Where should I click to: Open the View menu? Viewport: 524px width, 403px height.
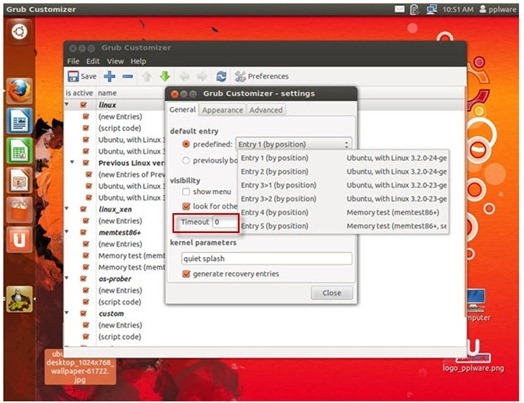coord(115,61)
